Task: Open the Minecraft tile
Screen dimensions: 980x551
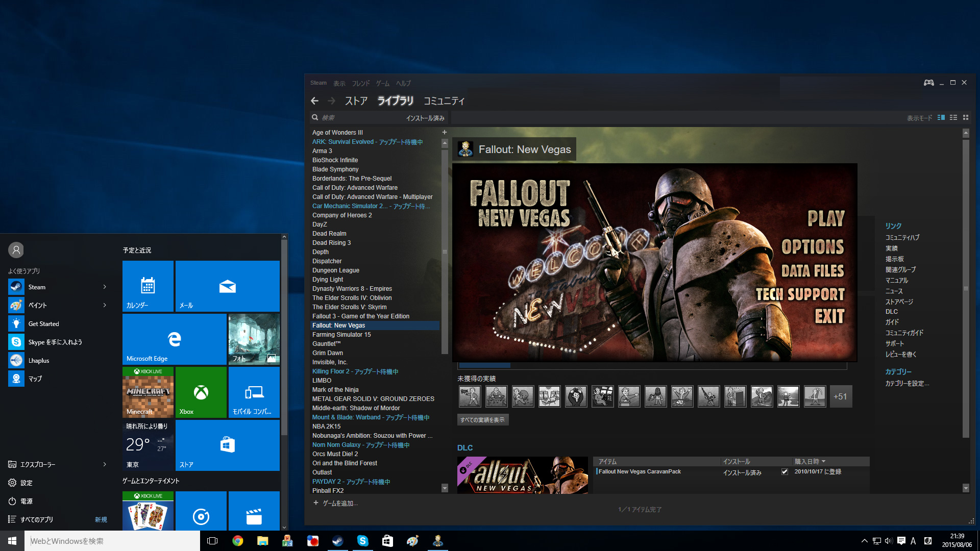Action: pyautogui.click(x=148, y=392)
